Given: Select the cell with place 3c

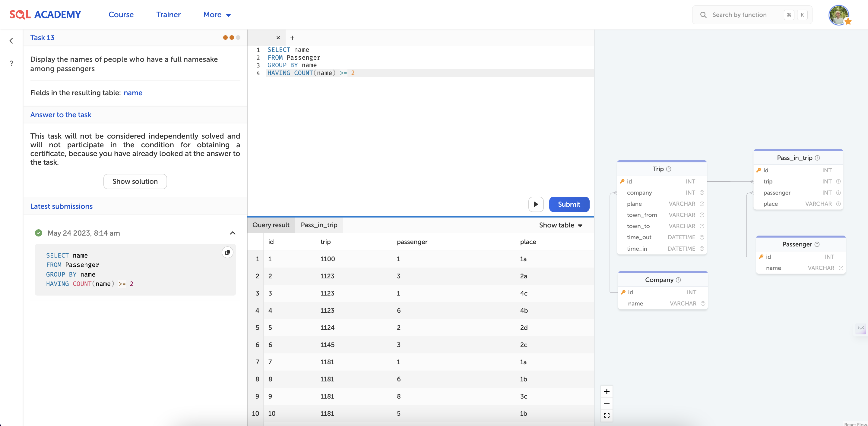Looking at the screenshot, I should click(x=523, y=396).
